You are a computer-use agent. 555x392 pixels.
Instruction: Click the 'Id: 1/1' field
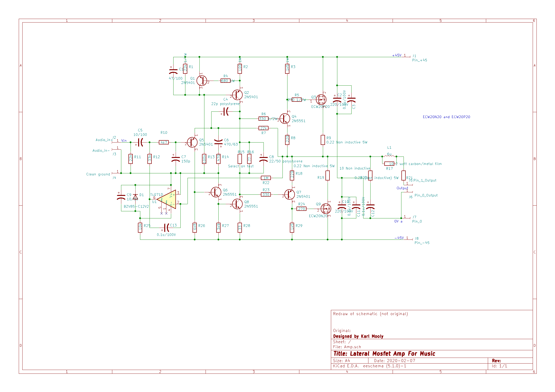[499, 366]
